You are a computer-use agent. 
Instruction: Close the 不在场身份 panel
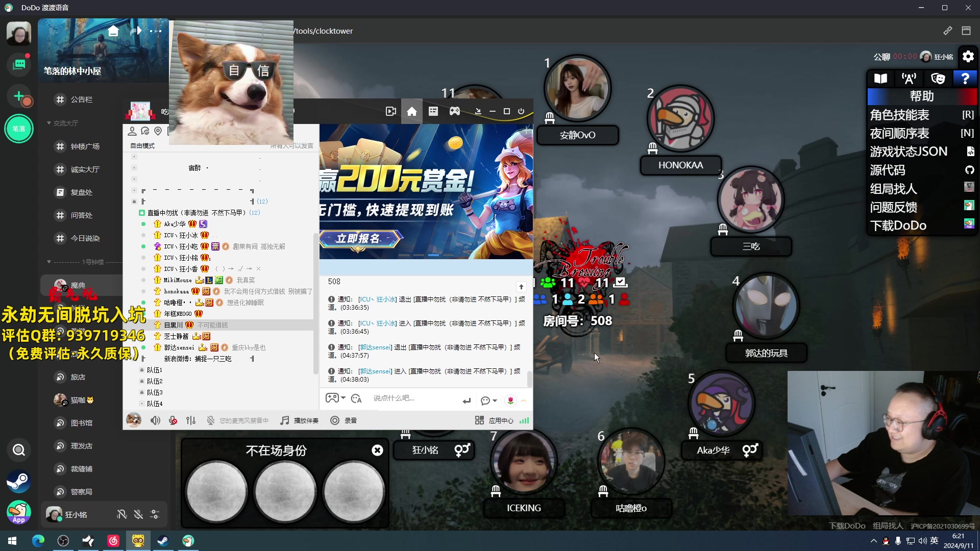pyautogui.click(x=377, y=450)
